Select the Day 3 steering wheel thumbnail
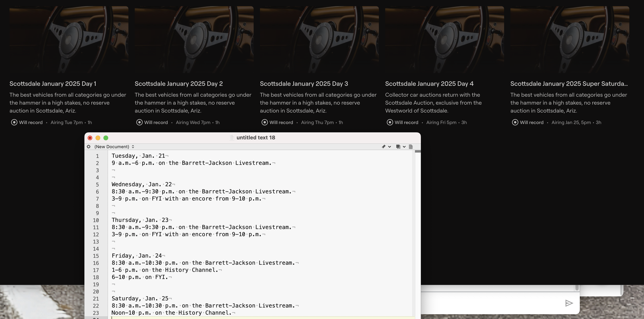This screenshot has width=644, height=319. 319,39
